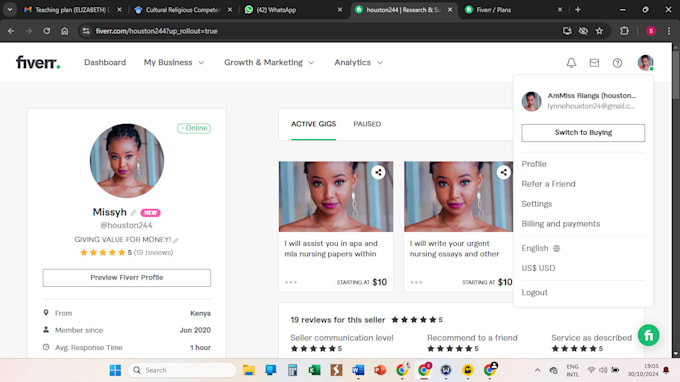Image resolution: width=680 pixels, height=382 pixels.
Task: Click the @houston244 username
Action: click(x=126, y=225)
